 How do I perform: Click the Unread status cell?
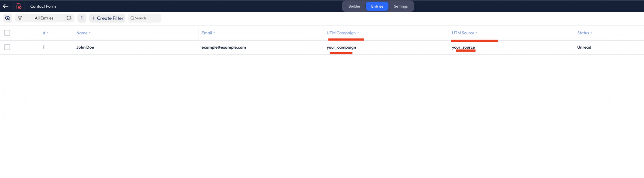[584, 47]
